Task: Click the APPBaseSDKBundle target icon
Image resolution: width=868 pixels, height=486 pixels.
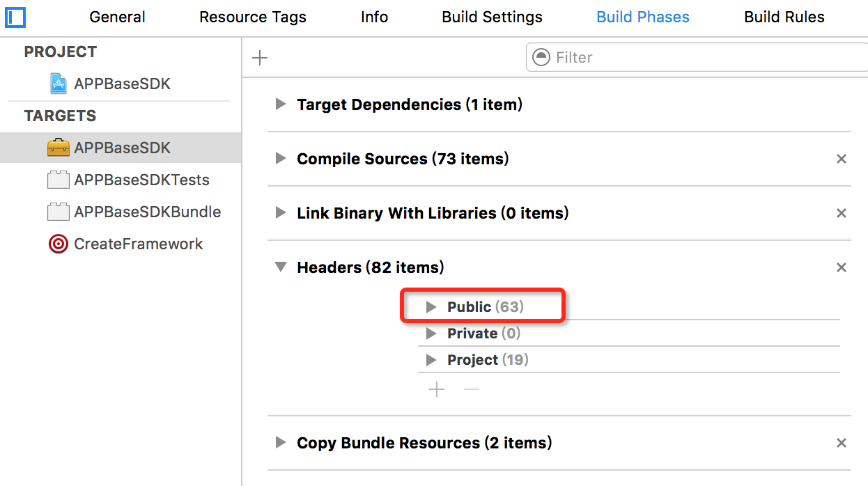Action: 59,212
